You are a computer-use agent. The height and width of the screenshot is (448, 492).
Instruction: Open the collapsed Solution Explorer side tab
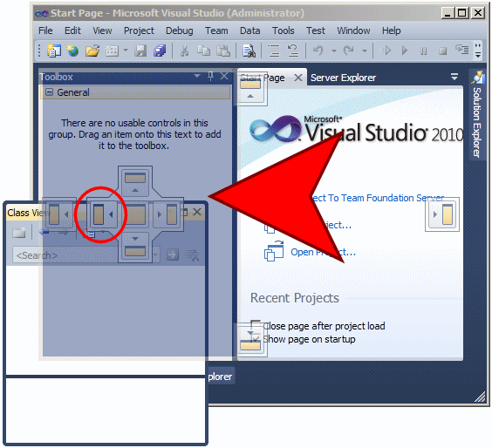pos(477,114)
